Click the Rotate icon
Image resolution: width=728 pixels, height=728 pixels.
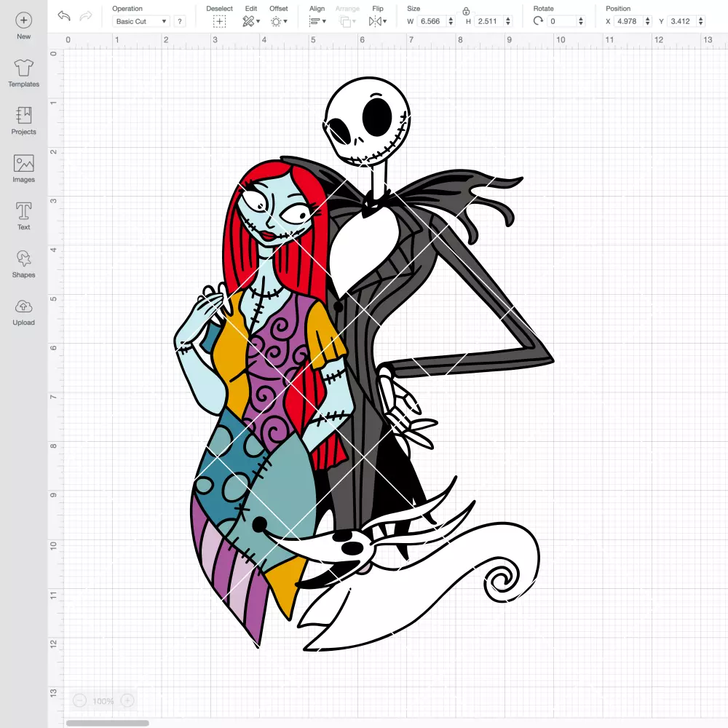[538, 21]
